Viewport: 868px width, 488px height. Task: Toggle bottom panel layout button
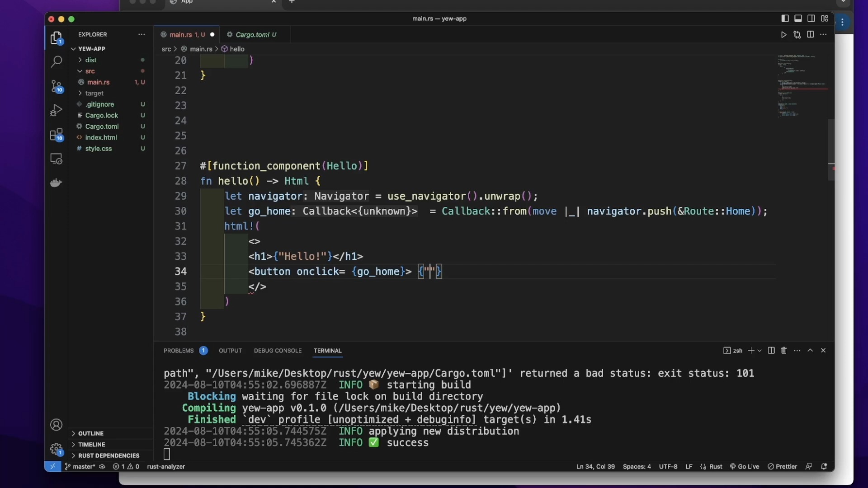798,19
